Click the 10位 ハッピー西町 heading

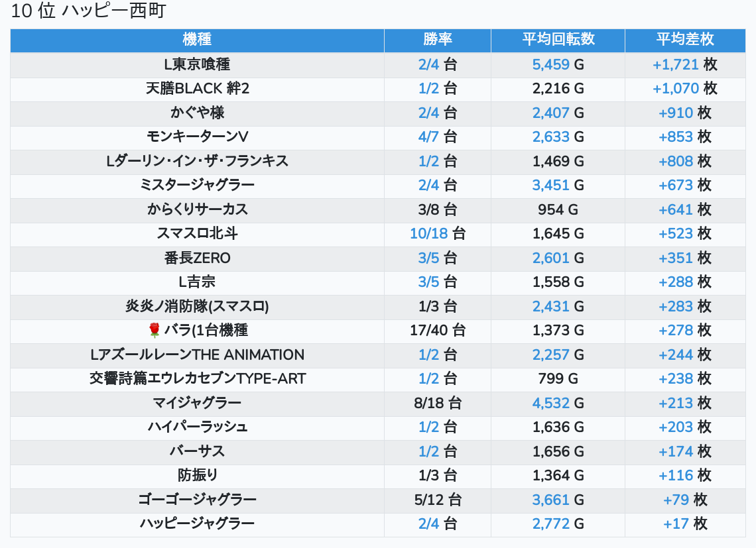point(88,11)
